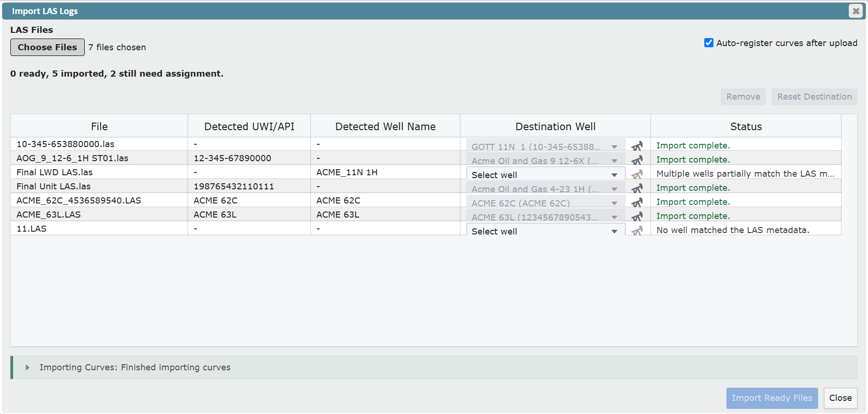Click the well icon for 10-345-653880000.las row
The image size is (868, 414).
coord(637,146)
